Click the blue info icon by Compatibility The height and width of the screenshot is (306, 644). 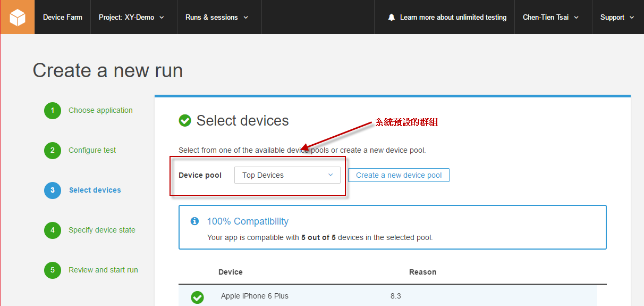pos(194,221)
